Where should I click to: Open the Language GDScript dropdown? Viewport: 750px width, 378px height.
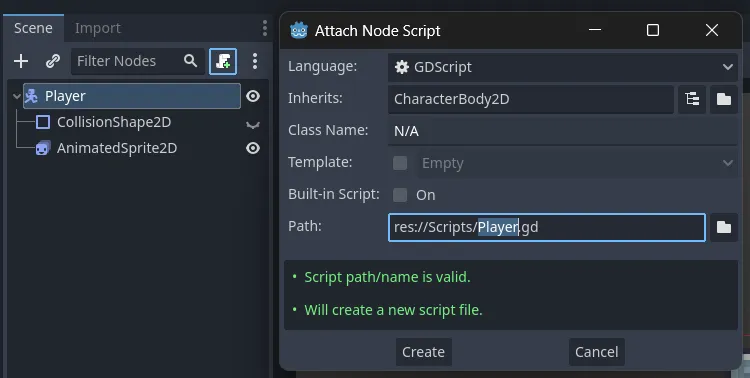(562, 67)
